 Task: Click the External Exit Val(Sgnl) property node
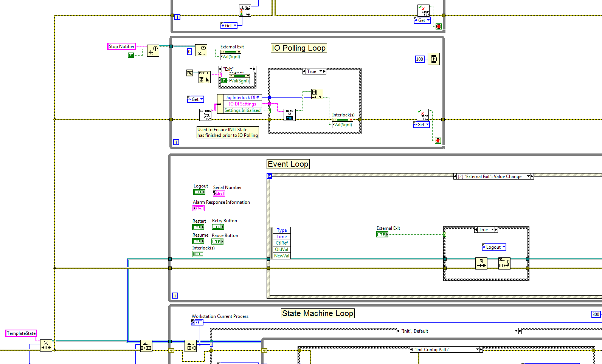tap(231, 55)
